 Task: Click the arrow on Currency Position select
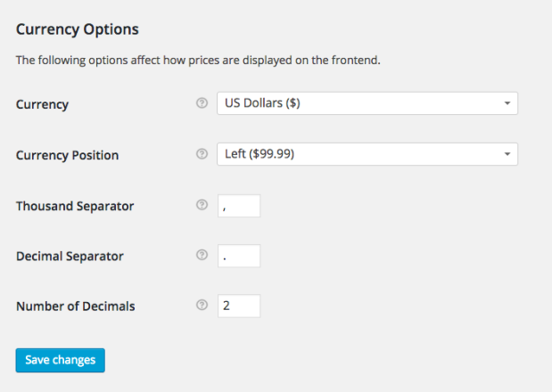click(x=507, y=154)
